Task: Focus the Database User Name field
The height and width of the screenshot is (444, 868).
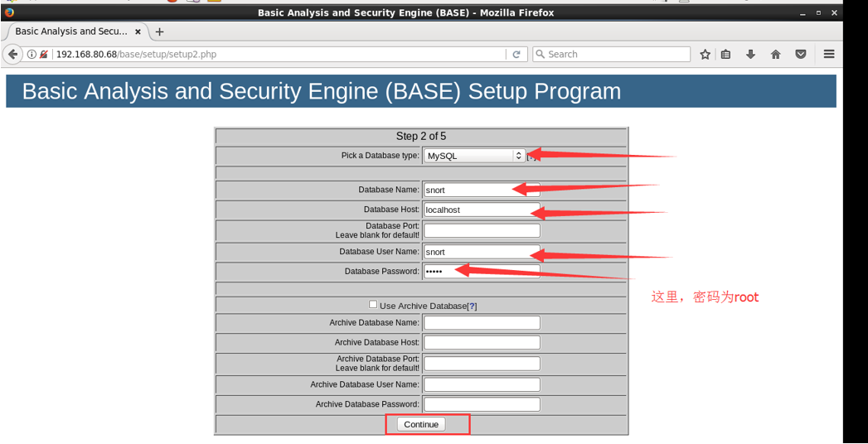Action: [x=482, y=252]
